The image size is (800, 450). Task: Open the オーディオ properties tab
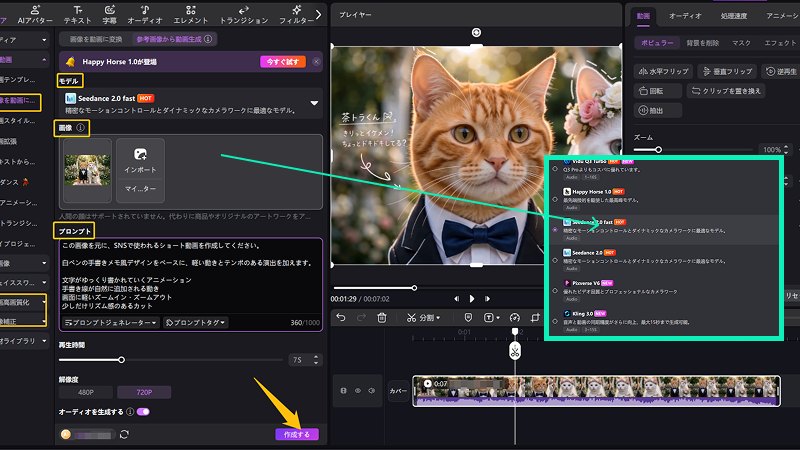[x=685, y=16]
